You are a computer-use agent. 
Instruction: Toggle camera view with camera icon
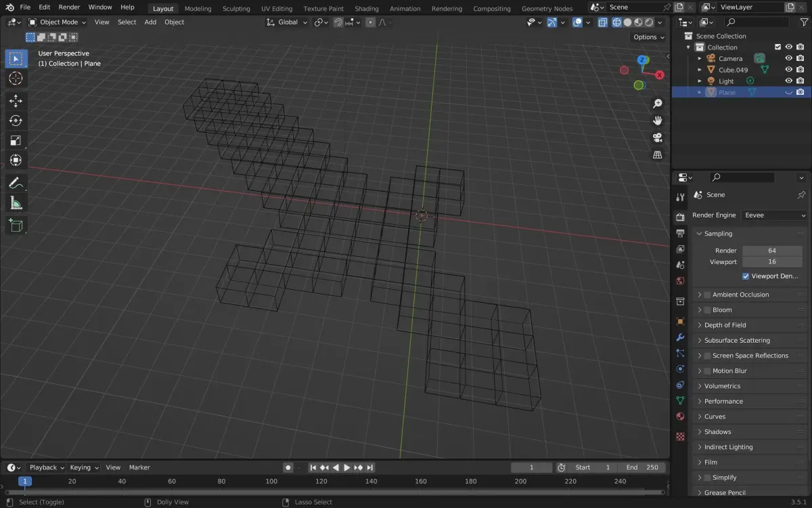tap(657, 137)
